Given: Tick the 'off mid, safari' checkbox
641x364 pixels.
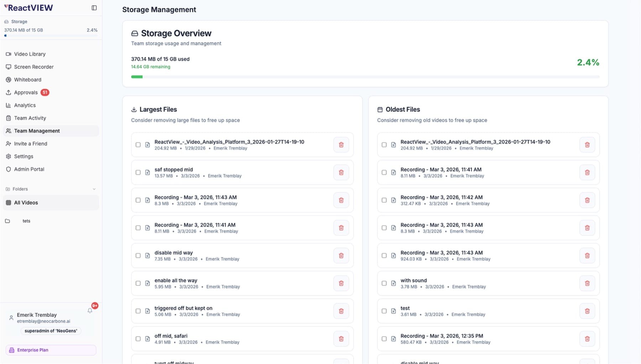Looking at the screenshot, I should [x=138, y=339].
